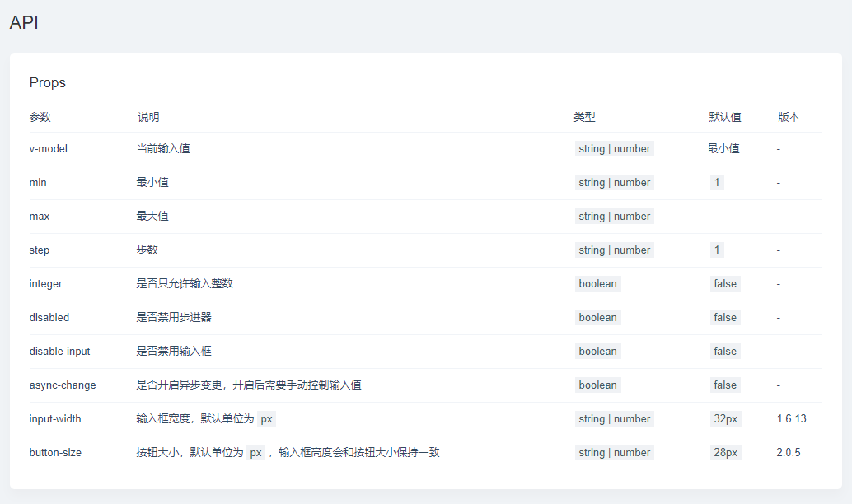
Task: Click the "参数" column header
Action: [x=40, y=117]
